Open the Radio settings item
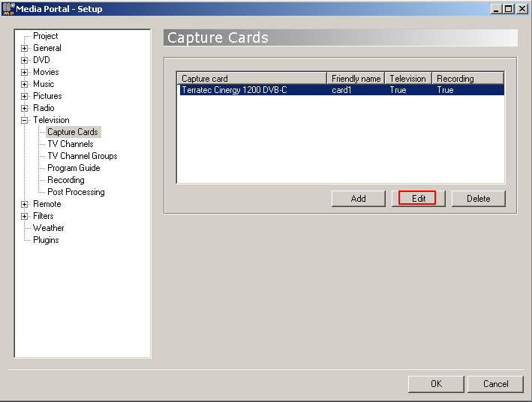Image resolution: width=532 pixels, height=402 pixels. pos(44,108)
